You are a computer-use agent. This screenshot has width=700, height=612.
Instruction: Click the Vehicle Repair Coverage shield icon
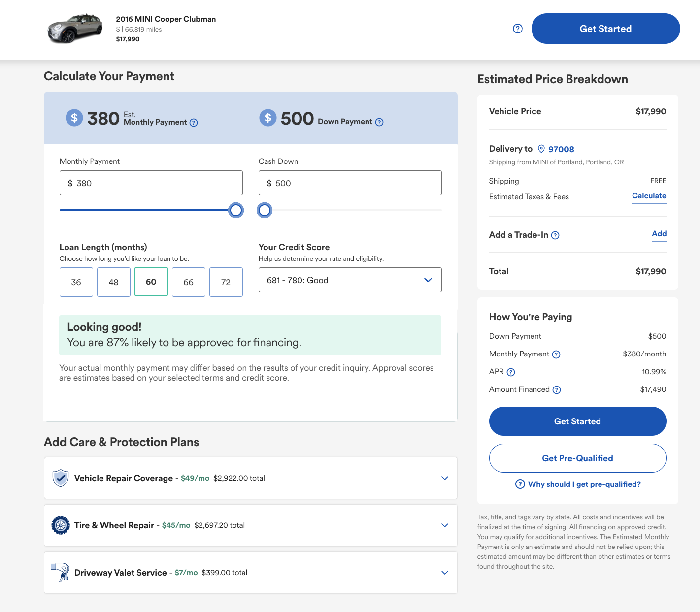point(61,478)
